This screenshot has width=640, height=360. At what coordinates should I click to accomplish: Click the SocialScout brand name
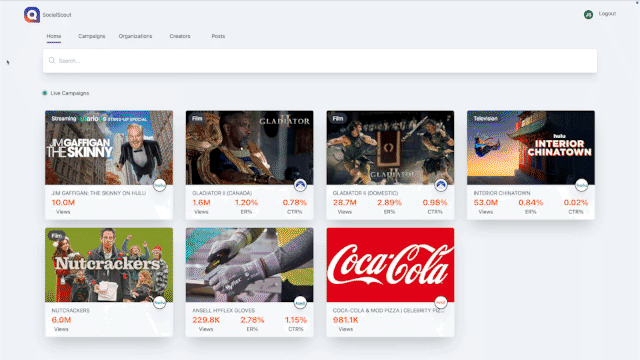[x=57, y=15]
